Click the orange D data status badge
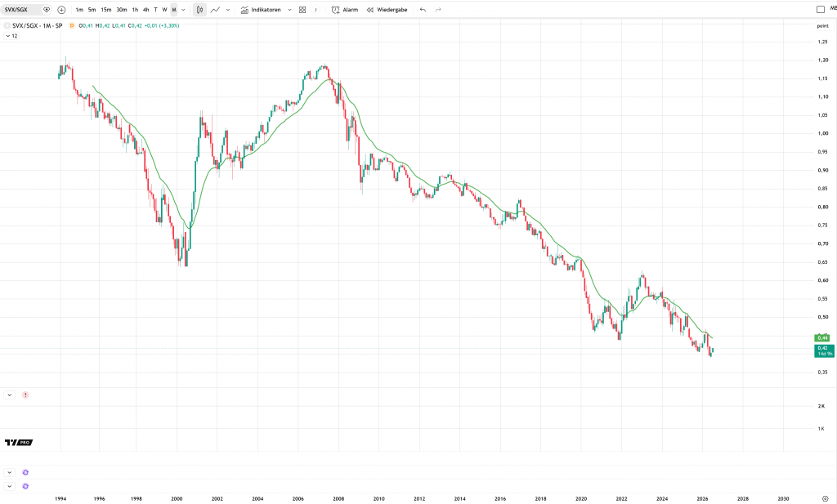 (x=72, y=25)
